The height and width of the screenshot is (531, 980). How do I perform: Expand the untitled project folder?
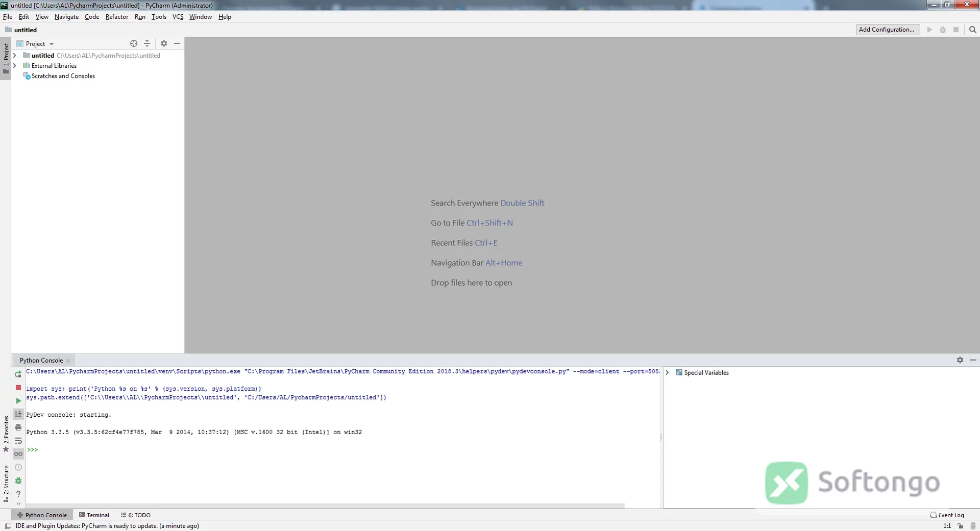pyautogui.click(x=15, y=56)
